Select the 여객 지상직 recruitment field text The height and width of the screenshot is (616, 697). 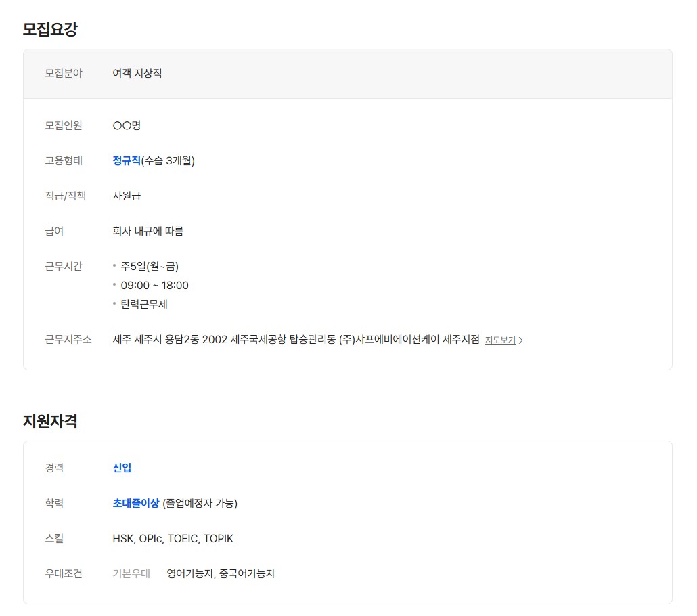137,73
